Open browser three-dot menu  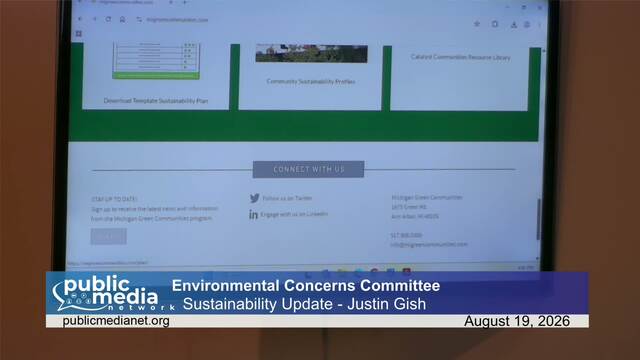(540, 25)
